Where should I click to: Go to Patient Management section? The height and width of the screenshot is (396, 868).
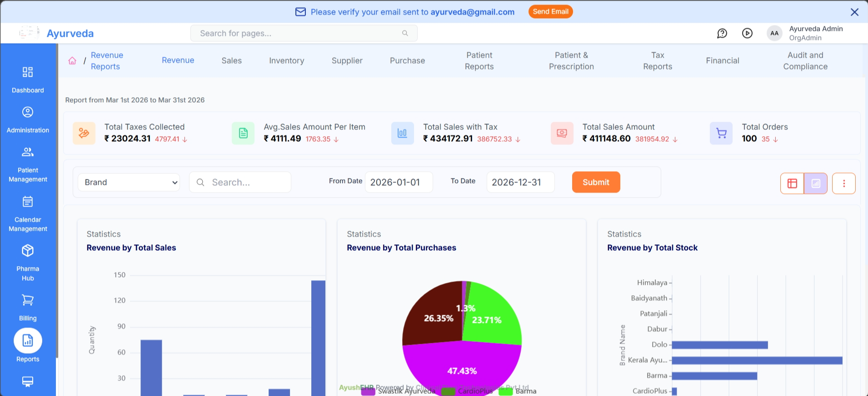28,153
